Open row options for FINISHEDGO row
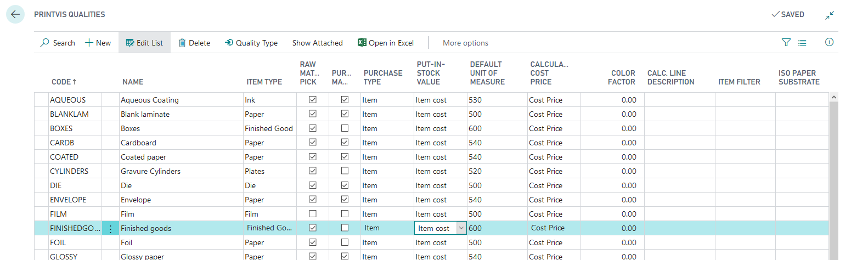 [x=110, y=229]
